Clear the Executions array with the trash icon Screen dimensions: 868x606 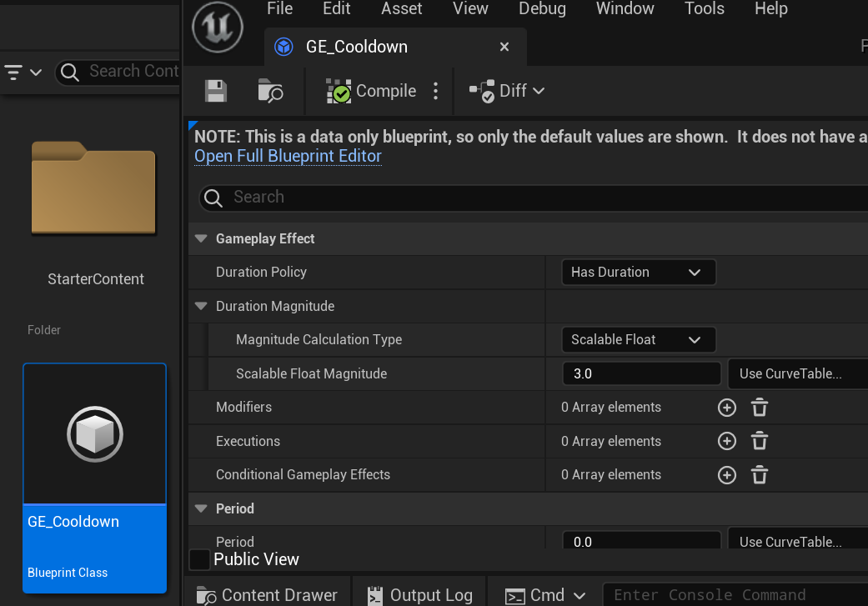(759, 441)
